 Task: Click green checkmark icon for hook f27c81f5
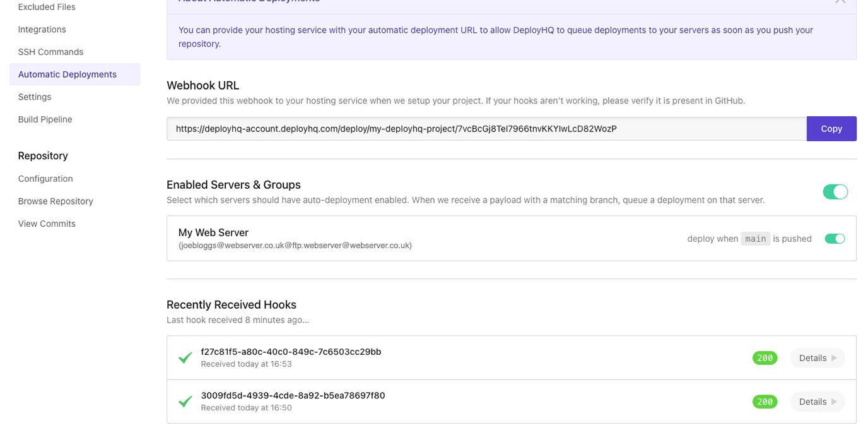pyautogui.click(x=185, y=358)
